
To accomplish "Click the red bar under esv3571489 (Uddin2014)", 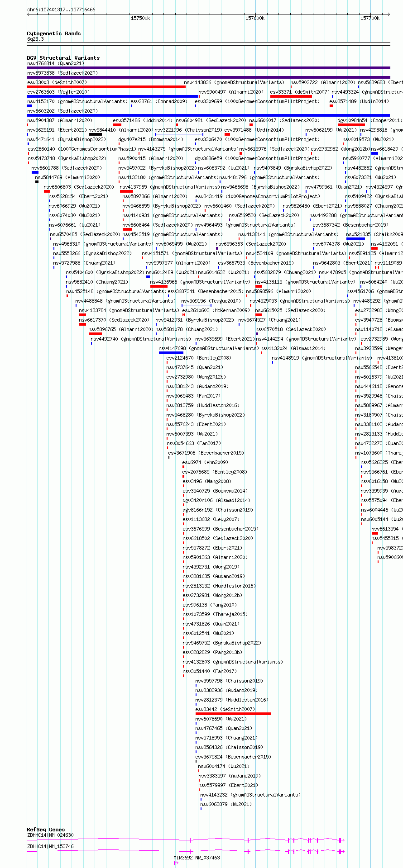I will (331, 106).
